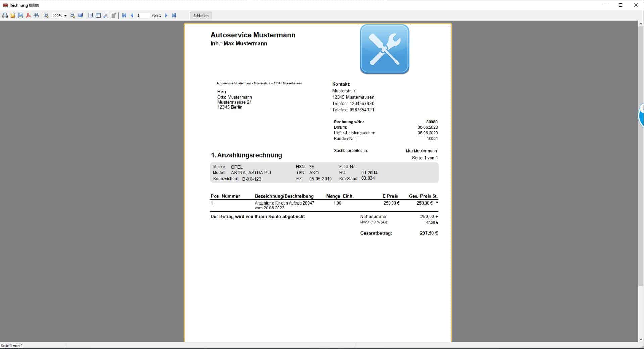Click customer number 10001
This screenshot has width=644, height=349.
(x=432, y=139)
